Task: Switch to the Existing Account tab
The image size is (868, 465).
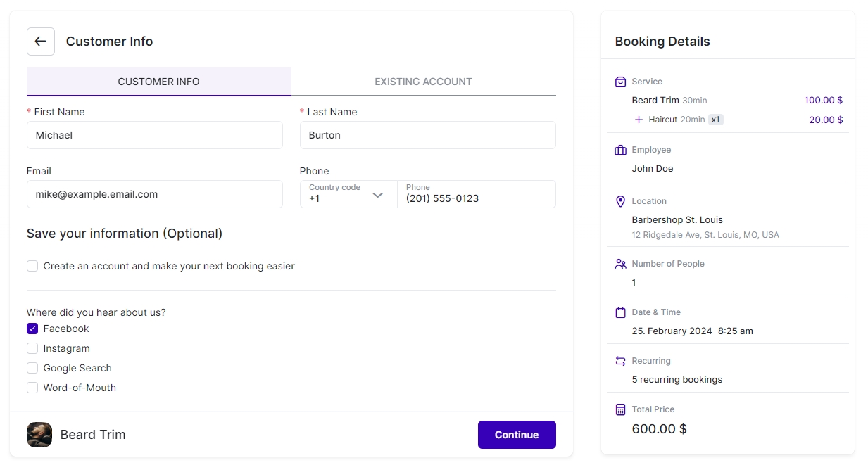Action: 423,82
